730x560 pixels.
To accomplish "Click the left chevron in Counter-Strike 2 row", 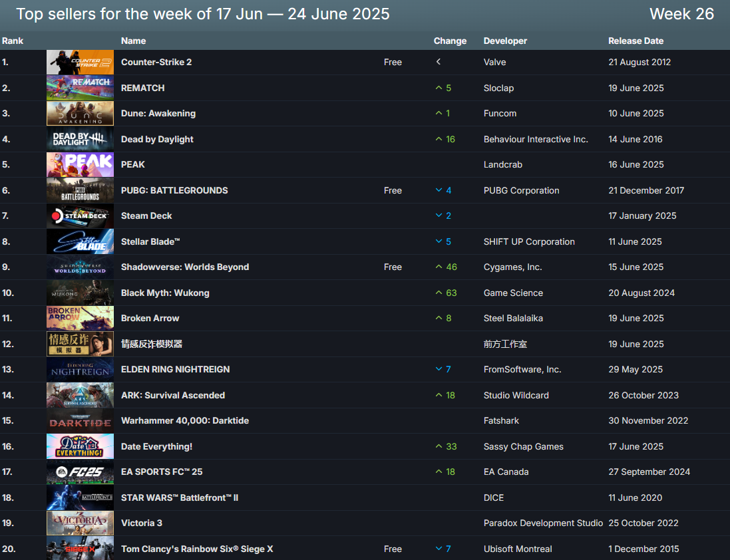I will pyautogui.click(x=439, y=62).
